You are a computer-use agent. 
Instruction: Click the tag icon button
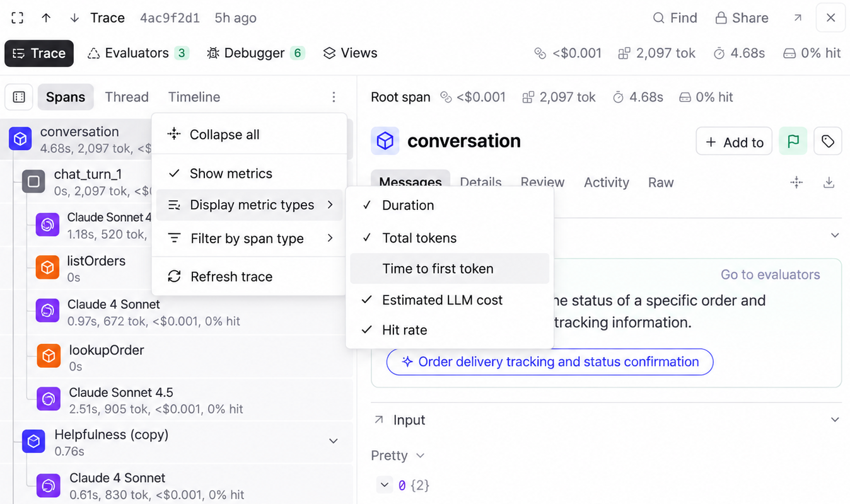point(828,142)
